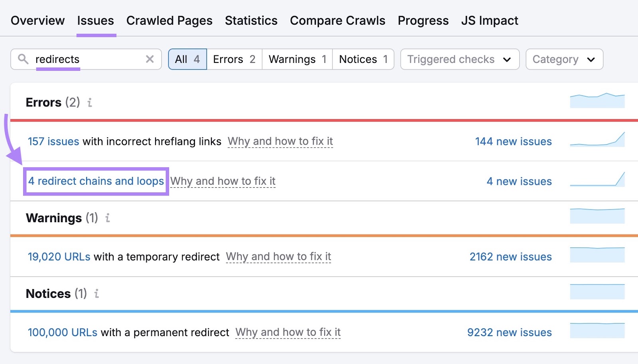638x364 pixels.
Task: Open the Compare Crawls tab
Action: pos(337,20)
